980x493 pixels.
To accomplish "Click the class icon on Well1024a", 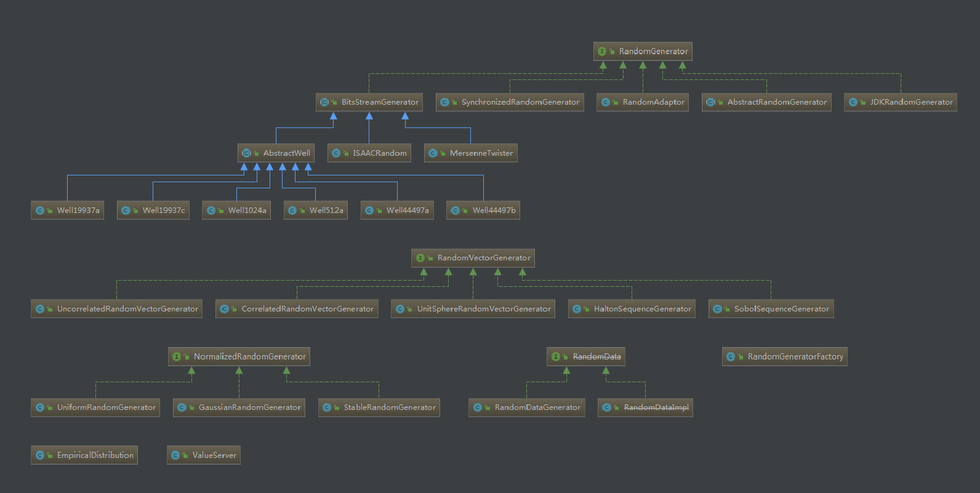I will (x=211, y=210).
